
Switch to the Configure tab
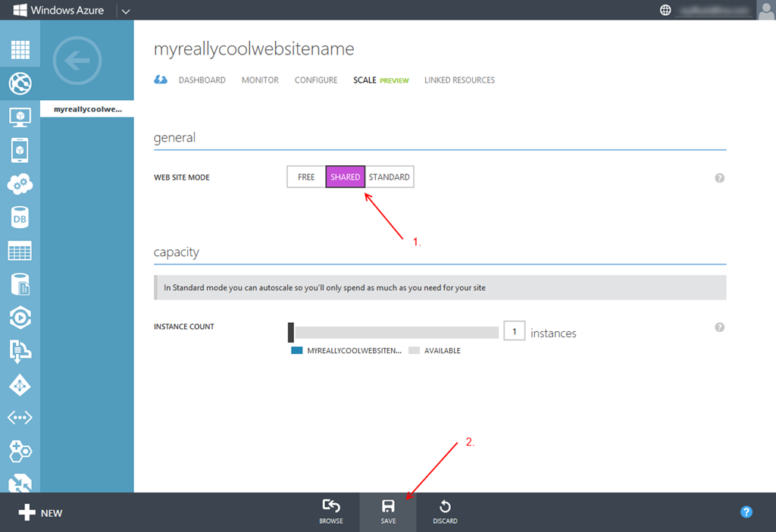click(316, 80)
